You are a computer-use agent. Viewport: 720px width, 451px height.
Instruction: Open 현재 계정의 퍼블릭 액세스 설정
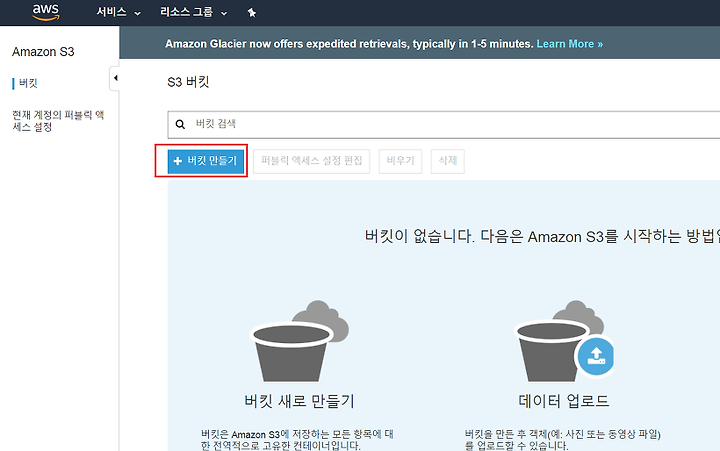click(x=58, y=121)
